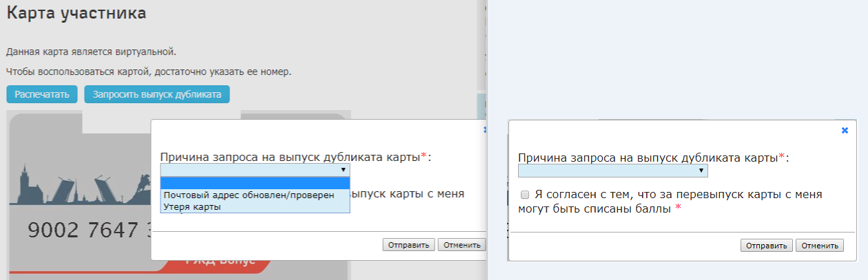Viewport: 868px width, 280px height.
Task: Close the left dialog with the open dropdown
Action: tap(485, 129)
